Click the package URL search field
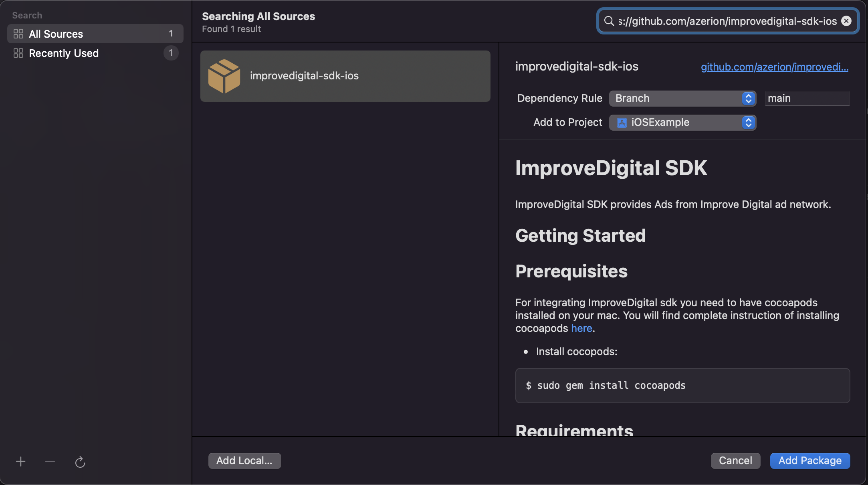 [727, 21]
